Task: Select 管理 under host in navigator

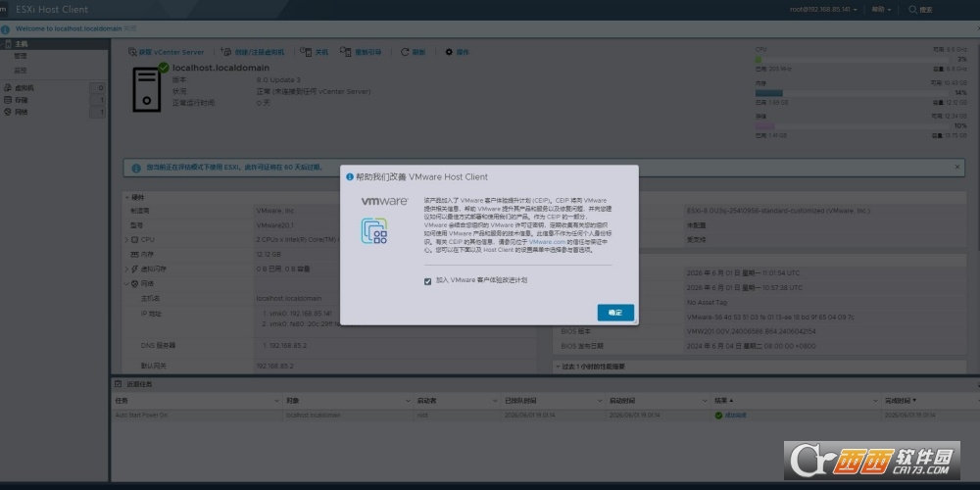Action: click(x=21, y=56)
